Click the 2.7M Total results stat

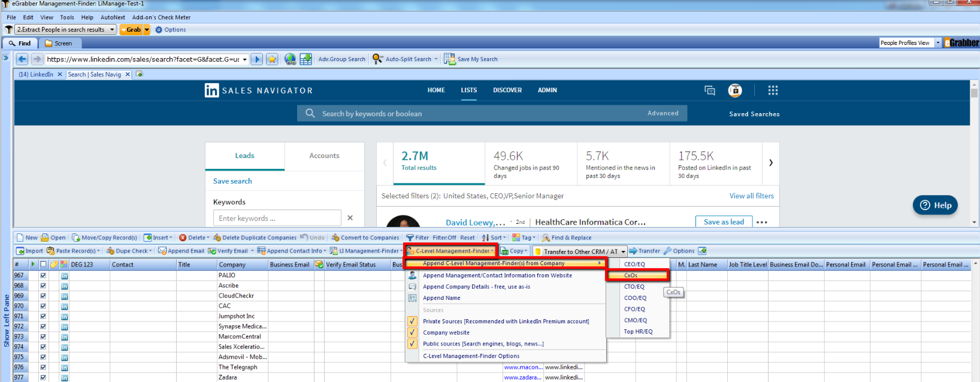click(x=438, y=162)
